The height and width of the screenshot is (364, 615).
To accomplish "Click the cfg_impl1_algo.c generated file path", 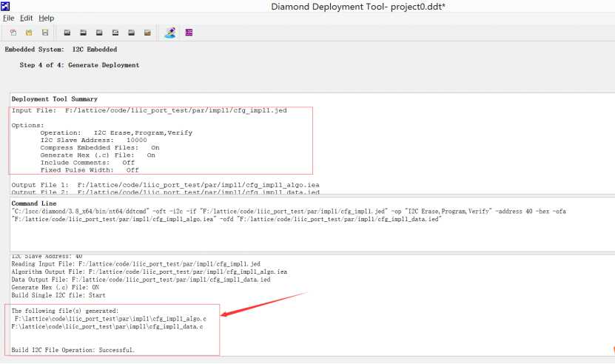I will [110, 319].
